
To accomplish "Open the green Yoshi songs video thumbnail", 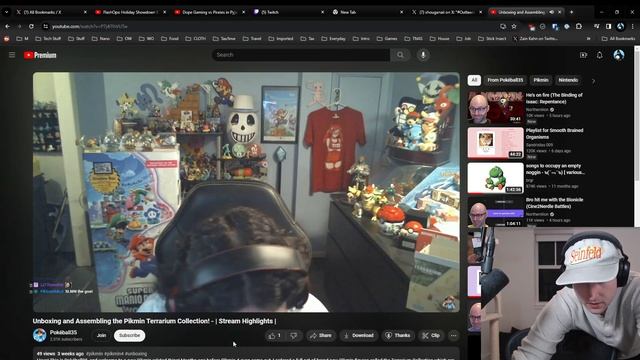I will pyautogui.click(x=496, y=178).
